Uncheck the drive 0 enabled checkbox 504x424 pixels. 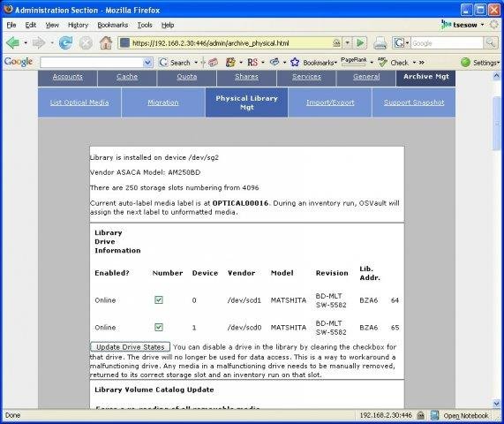click(x=159, y=300)
